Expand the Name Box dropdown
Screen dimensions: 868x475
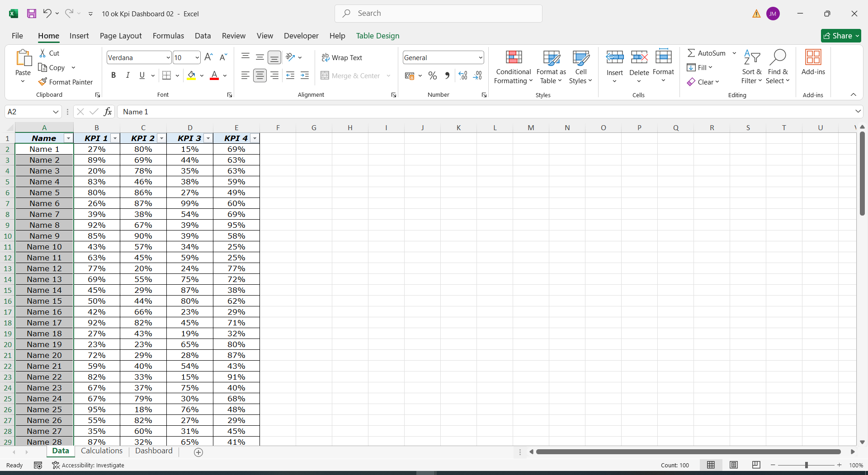(x=56, y=112)
